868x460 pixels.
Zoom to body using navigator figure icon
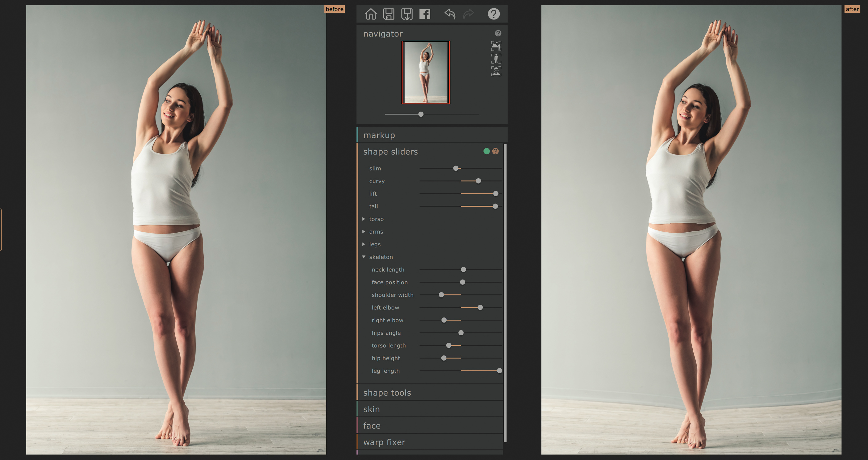[496, 59]
